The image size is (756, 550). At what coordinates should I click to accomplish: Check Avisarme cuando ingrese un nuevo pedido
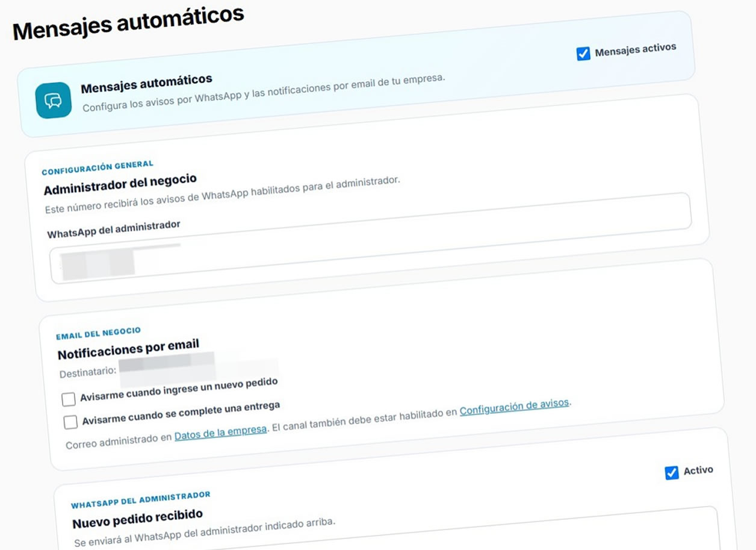click(69, 399)
